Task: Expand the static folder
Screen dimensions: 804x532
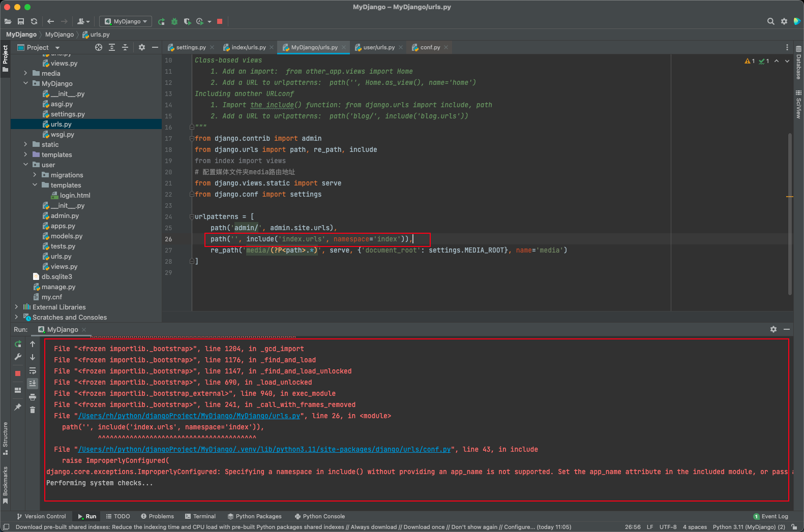Action: [25, 145]
